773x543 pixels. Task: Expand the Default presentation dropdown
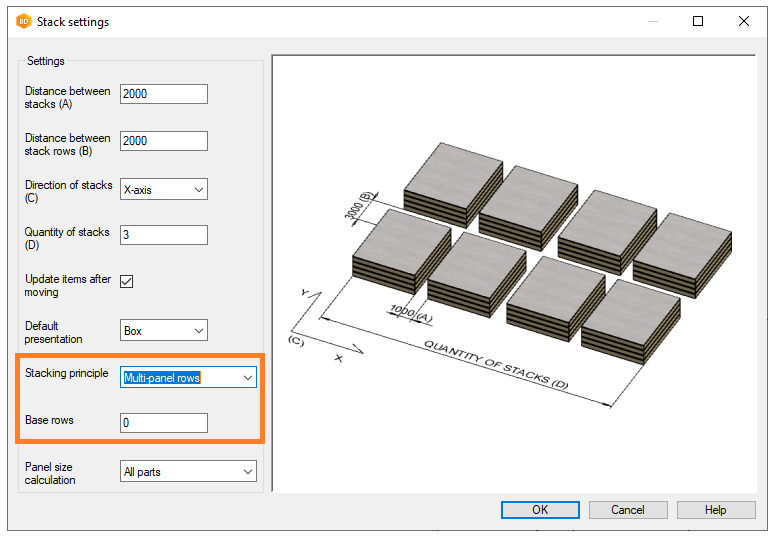tap(163, 330)
